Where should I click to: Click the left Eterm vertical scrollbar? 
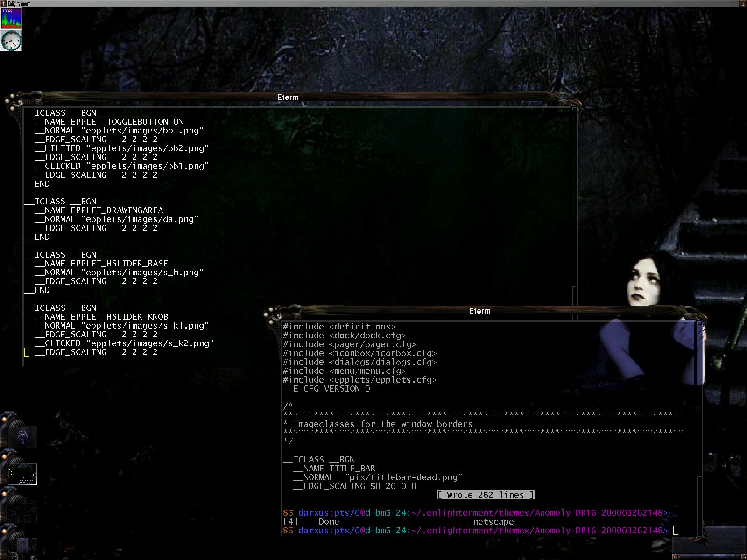click(574, 196)
